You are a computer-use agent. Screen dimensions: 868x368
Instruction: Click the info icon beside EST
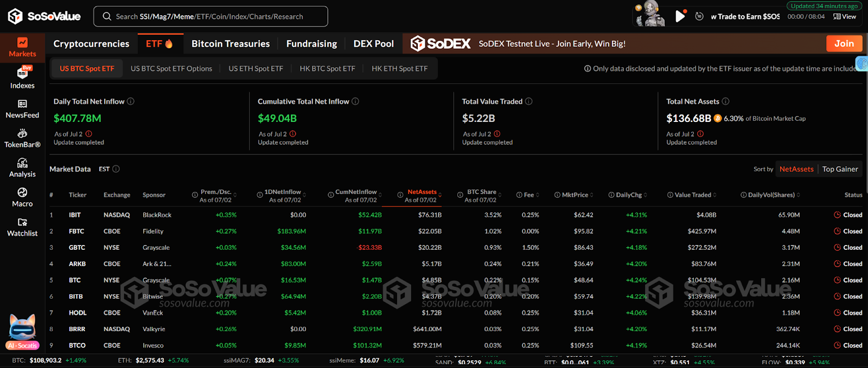point(116,169)
